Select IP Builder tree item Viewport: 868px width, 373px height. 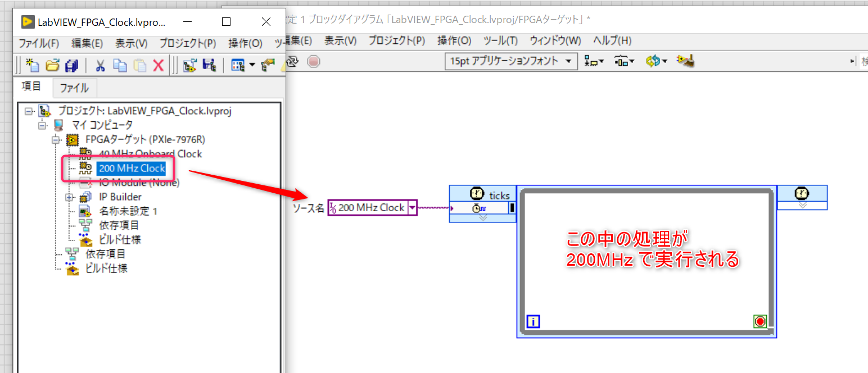[120, 197]
